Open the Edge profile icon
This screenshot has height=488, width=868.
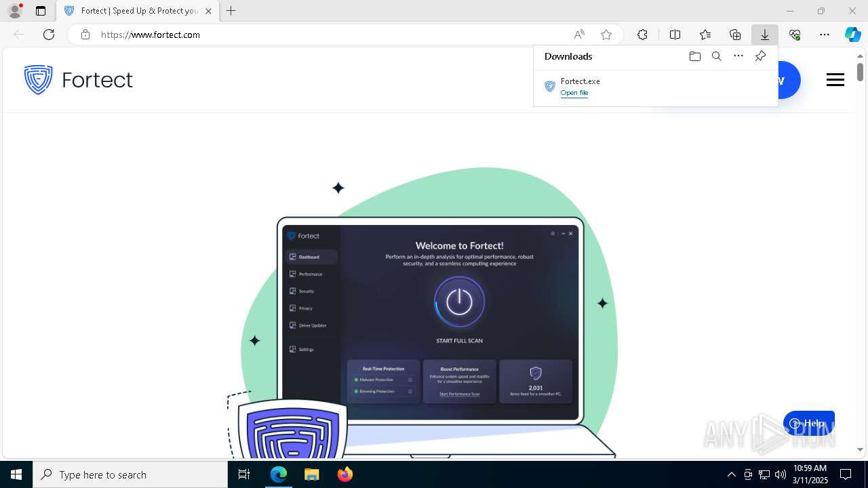point(15,11)
